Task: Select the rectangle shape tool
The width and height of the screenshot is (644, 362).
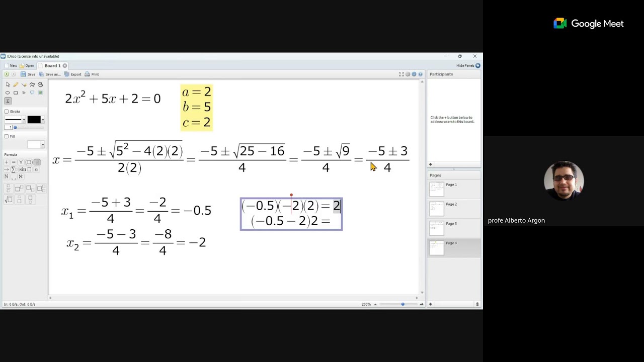Action: click(16, 93)
